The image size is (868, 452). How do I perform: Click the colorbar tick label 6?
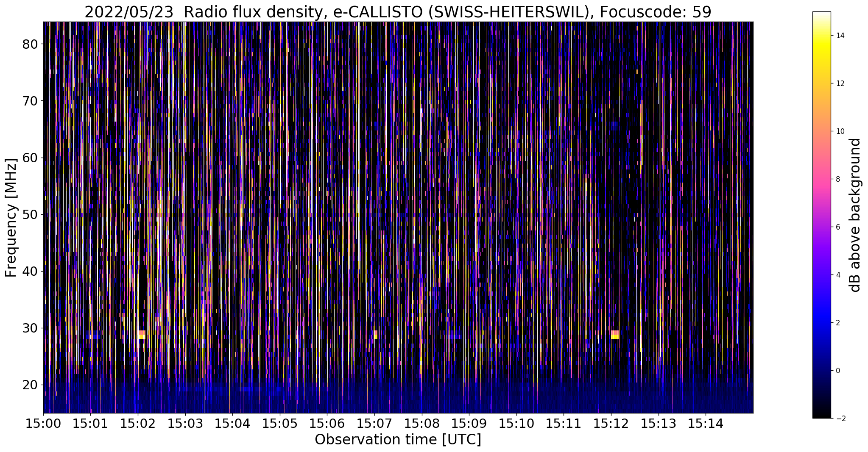click(837, 227)
